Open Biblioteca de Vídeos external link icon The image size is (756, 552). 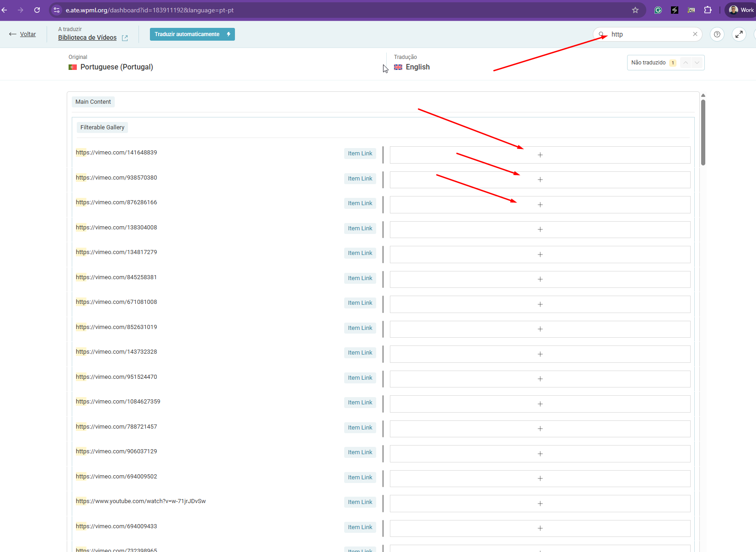coord(125,38)
